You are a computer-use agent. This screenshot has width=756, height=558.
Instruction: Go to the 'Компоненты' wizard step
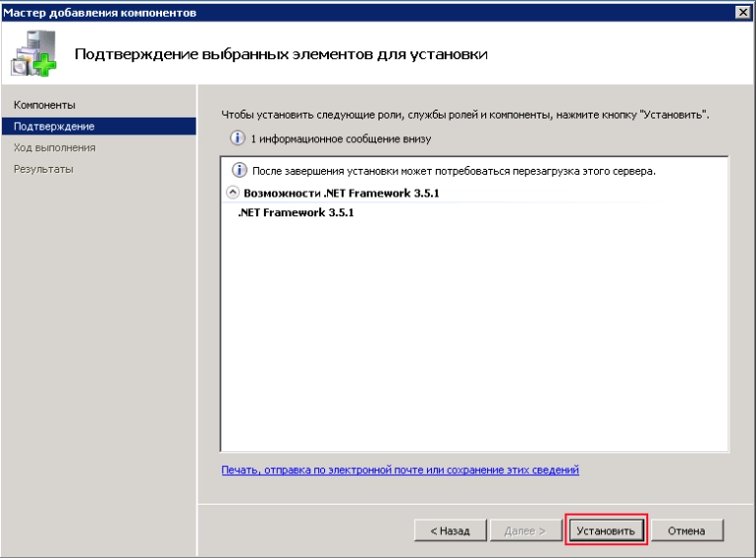[x=44, y=105]
